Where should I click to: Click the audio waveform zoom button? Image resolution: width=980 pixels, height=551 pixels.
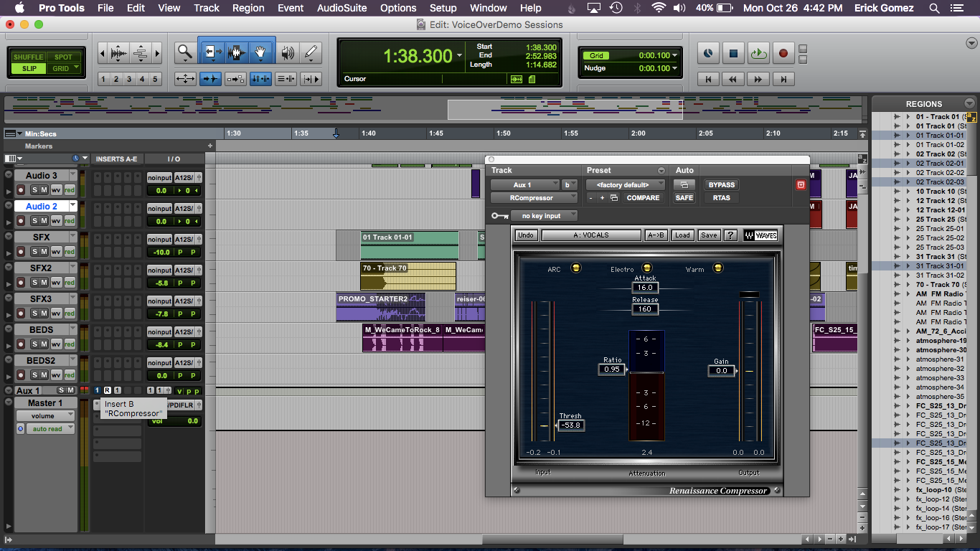tap(119, 53)
